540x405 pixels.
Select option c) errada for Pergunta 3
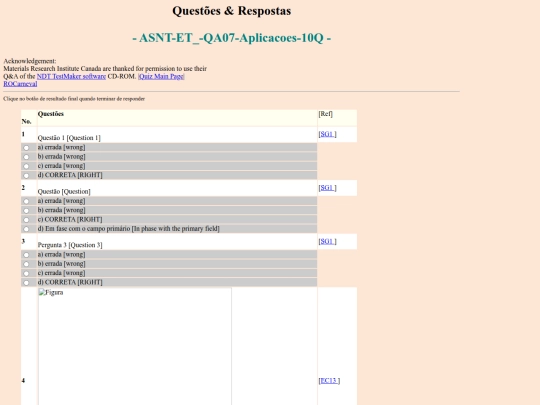(26, 273)
